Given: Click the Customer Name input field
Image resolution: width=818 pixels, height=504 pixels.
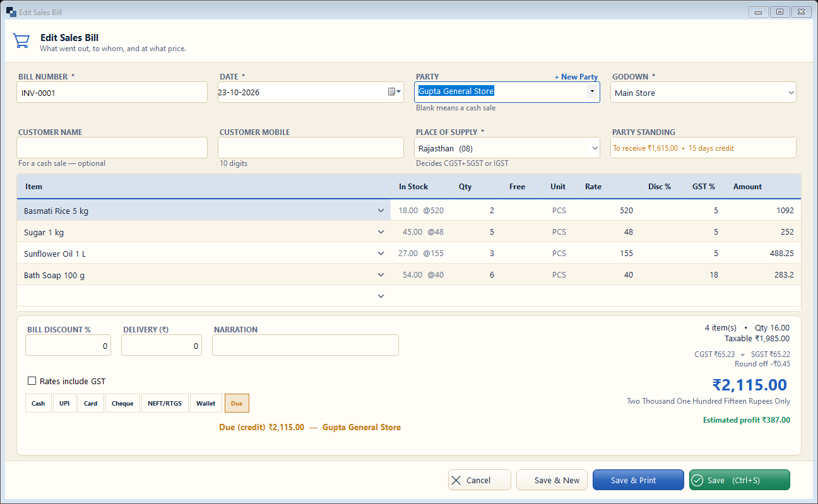Looking at the screenshot, I should 112,148.
